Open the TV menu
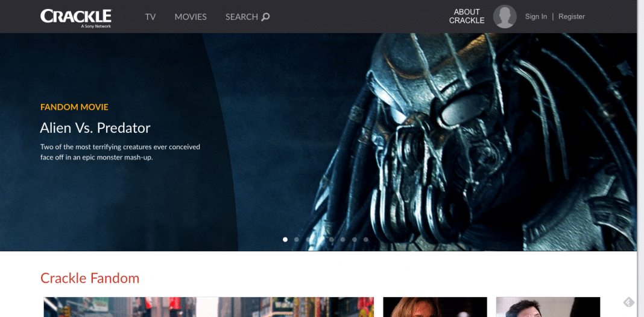This screenshot has height=317, width=644. (150, 17)
